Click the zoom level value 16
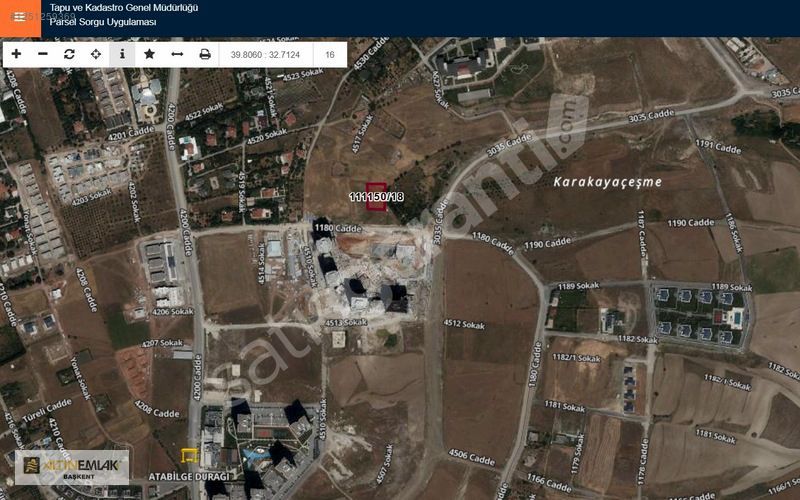This screenshot has height=500, width=800. (x=330, y=55)
